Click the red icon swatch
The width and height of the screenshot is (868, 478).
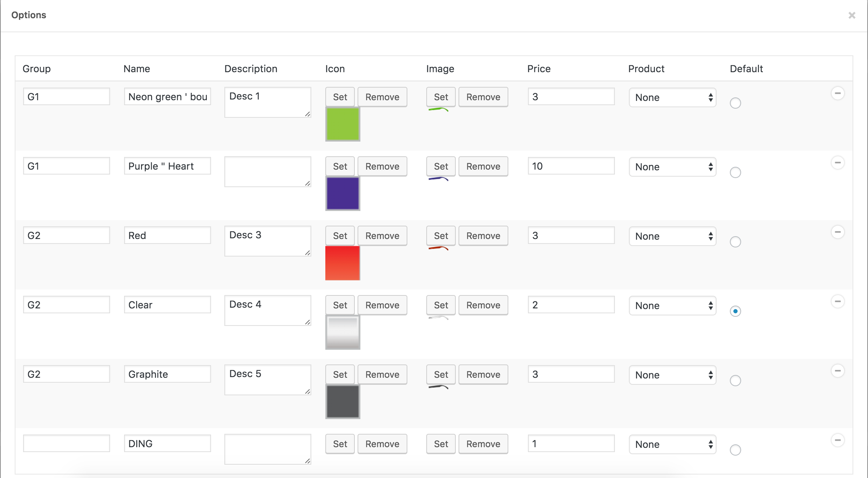[x=343, y=263]
